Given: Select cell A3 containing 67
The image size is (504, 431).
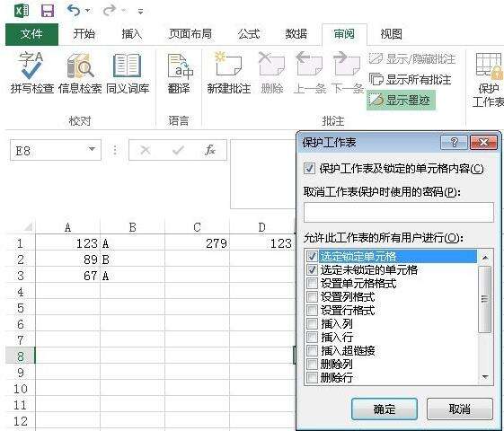Looking at the screenshot, I should pyautogui.click(x=67, y=276).
